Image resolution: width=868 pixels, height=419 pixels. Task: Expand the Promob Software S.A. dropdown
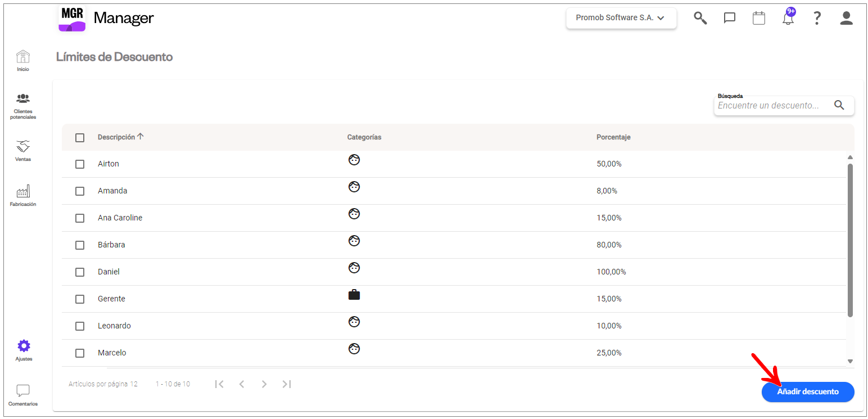point(621,18)
